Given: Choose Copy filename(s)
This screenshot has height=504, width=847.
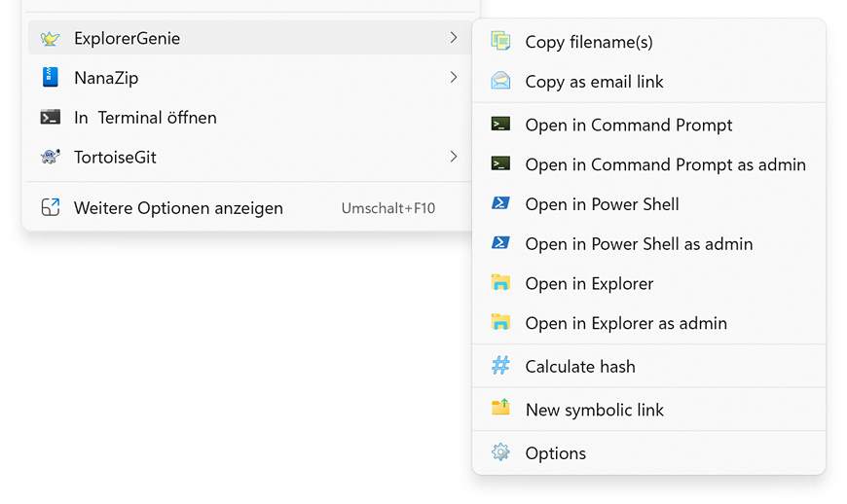Looking at the screenshot, I should pyautogui.click(x=649, y=42).
